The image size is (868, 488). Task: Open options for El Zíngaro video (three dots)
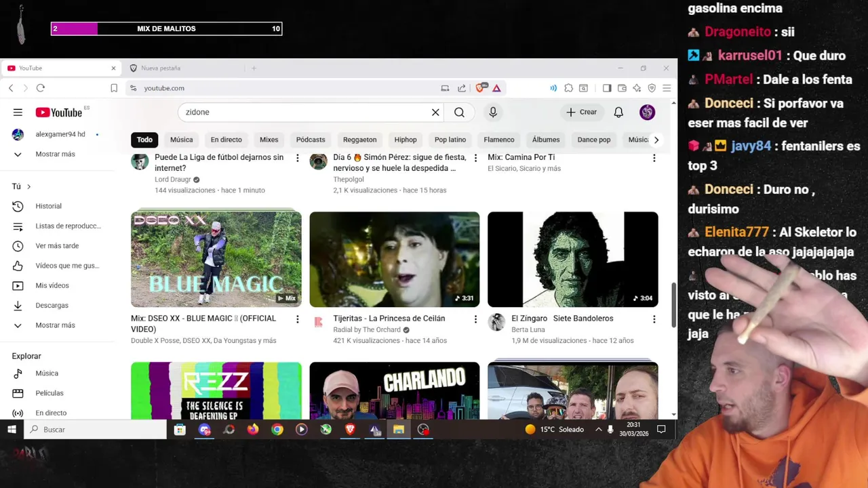pyautogui.click(x=654, y=319)
